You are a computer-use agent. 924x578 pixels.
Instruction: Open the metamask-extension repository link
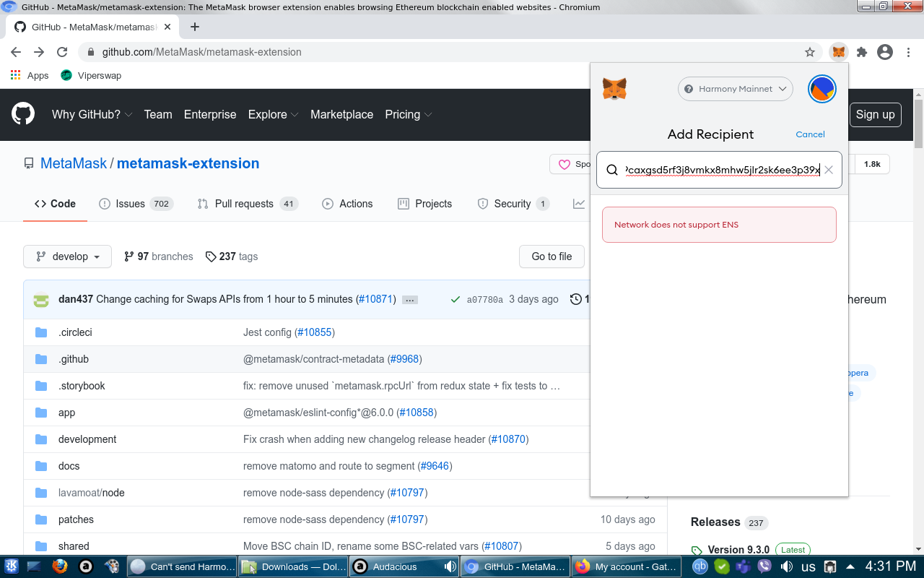pyautogui.click(x=188, y=163)
